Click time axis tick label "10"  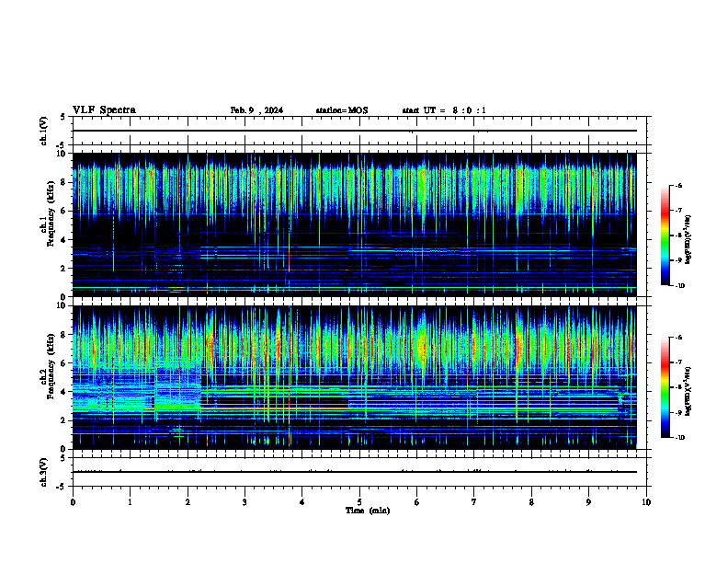(646, 502)
